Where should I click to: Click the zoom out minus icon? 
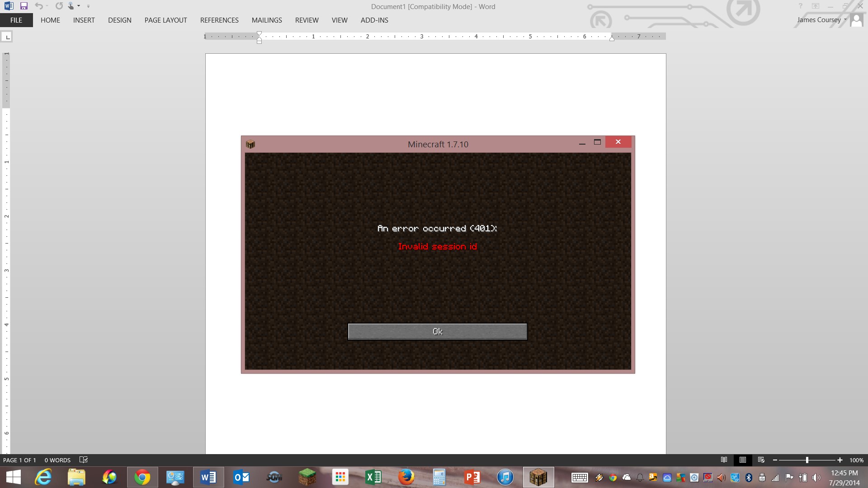[775, 460]
